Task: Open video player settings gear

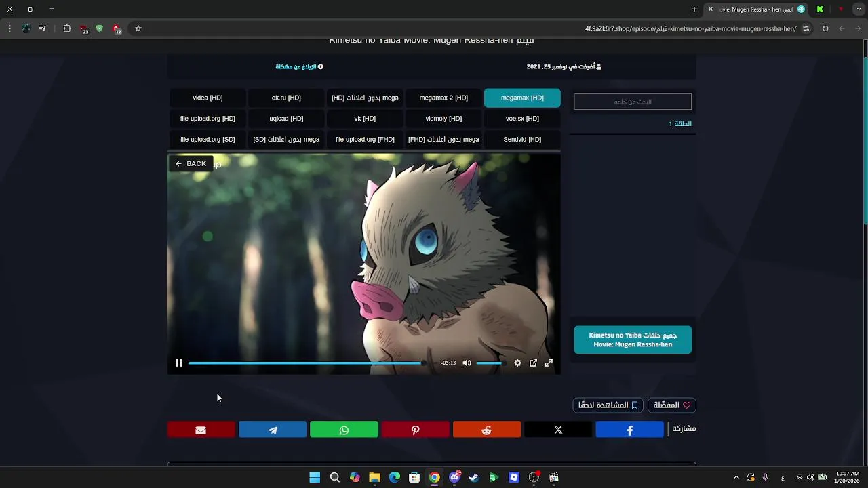Action: 517,363
